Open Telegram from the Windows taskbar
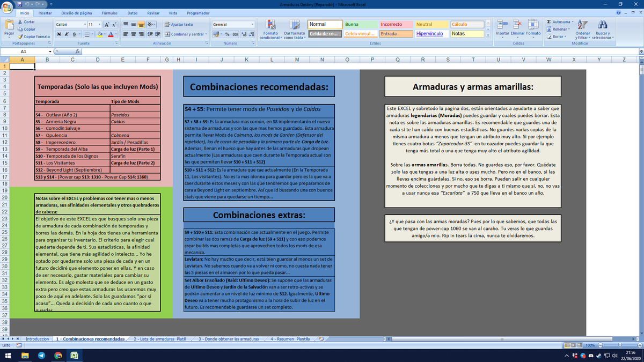Image resolution: width=644 pixels, height=362 pixels. coord(42,356)
